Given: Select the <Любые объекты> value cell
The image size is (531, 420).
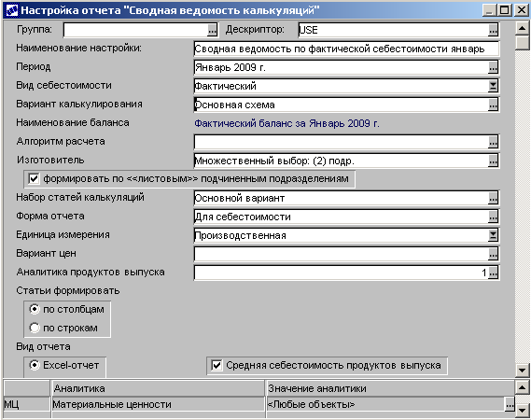Looking at the screenshot, I should click(385, 404).
